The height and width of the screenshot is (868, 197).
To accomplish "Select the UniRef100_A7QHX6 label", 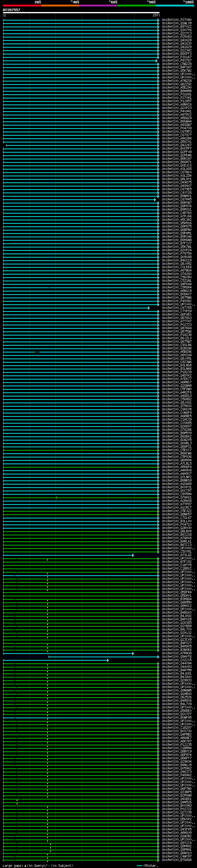I will pyautogui.click(x=177, y=538).
